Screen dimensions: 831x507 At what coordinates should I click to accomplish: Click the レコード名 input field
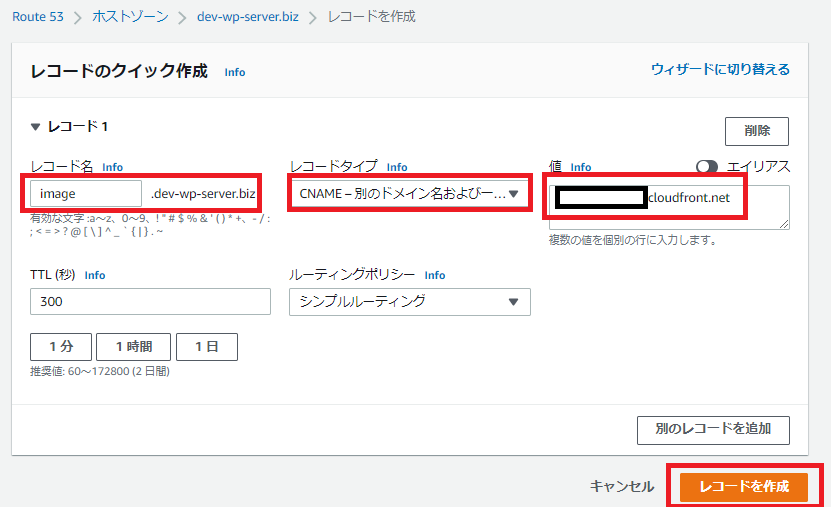tap(86, 194)
